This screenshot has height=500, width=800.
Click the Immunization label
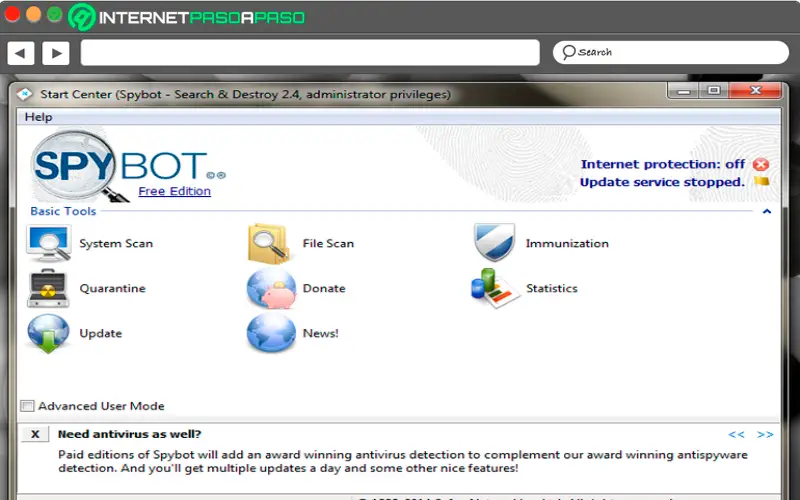tap(567, 243)
